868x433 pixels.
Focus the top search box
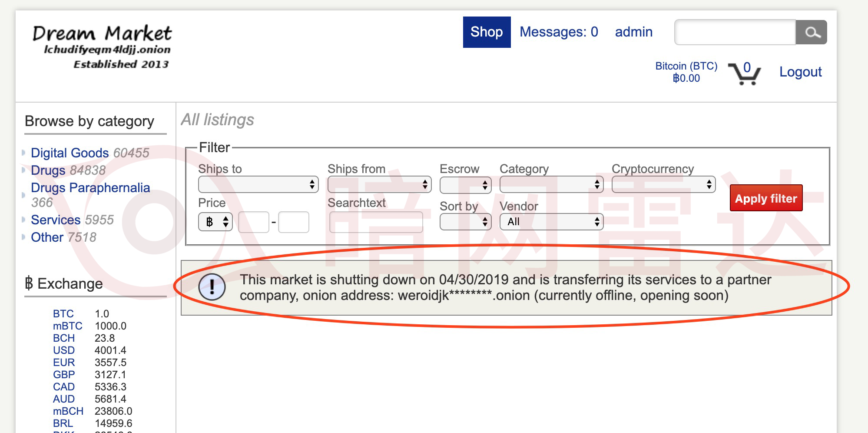735,32
